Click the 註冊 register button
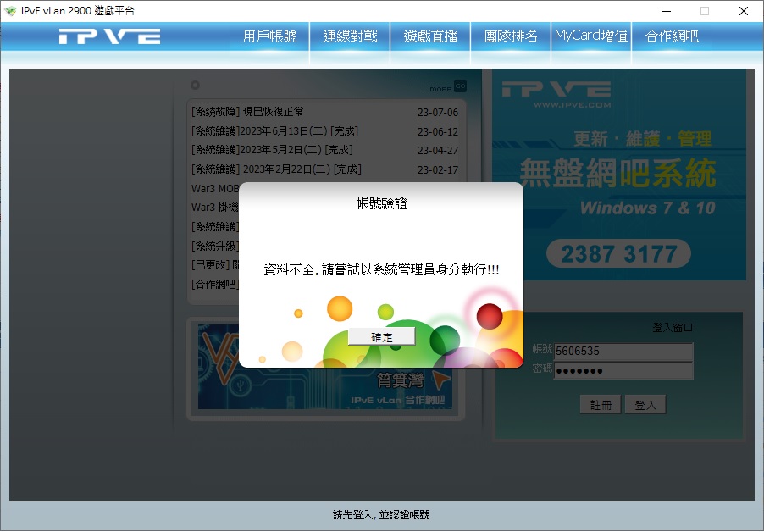The image size is (764, 532). pos(601,404)
